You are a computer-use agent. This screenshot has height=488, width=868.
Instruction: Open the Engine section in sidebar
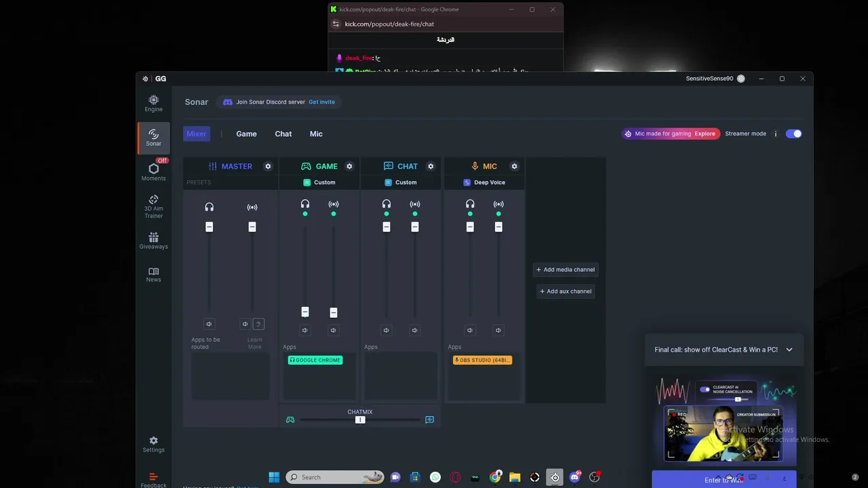[x=153, y=104]
